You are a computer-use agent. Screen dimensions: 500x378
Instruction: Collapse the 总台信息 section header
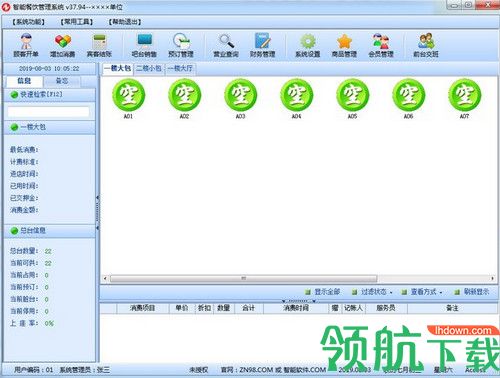point(49,231)
